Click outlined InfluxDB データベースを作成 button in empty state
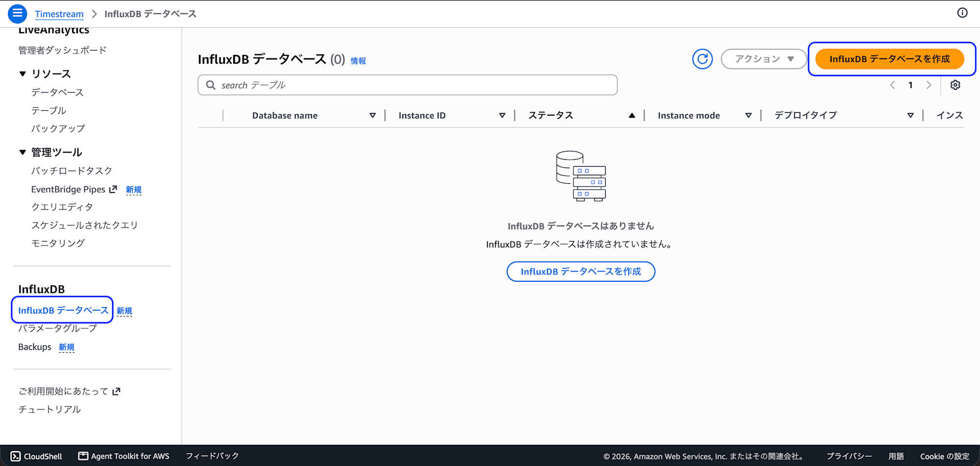The height and width of the screenshot is (466, 980). tap(581, 271)
